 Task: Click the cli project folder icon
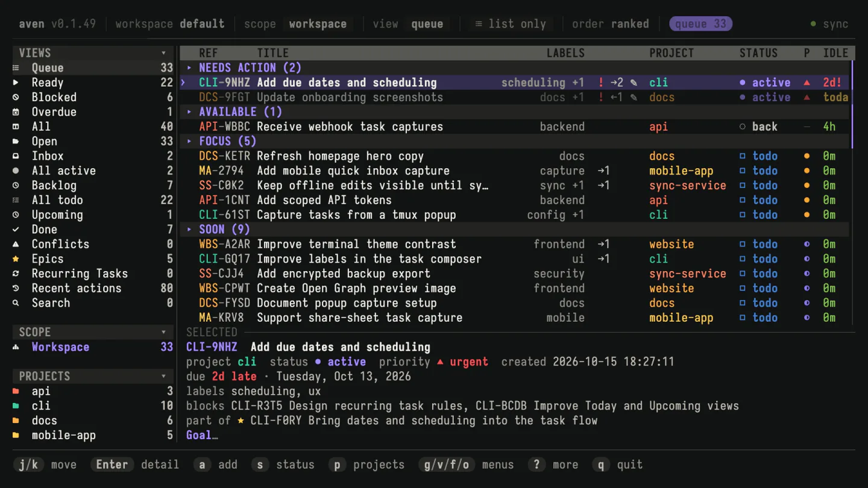tap(16, 406)
